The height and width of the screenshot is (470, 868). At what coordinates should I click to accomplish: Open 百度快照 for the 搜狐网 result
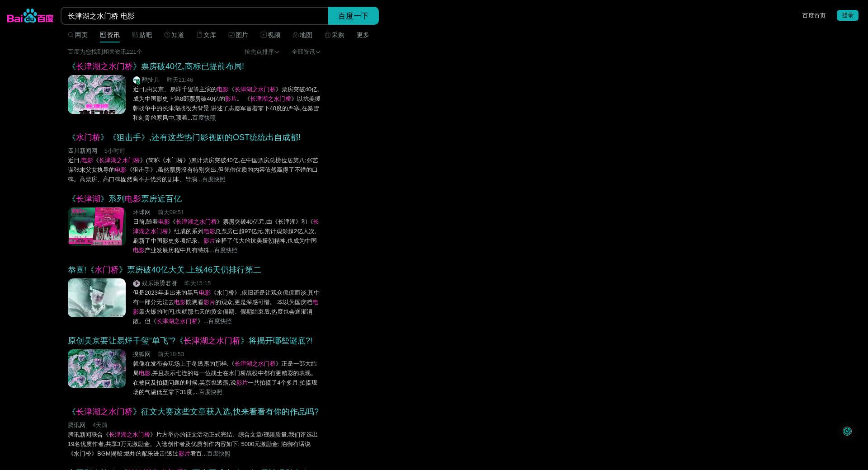point(211,392)
